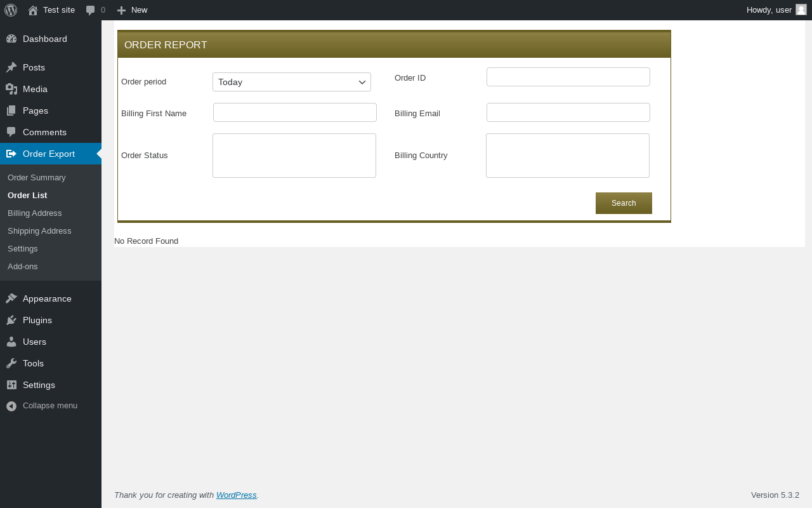Open Pages menu item
812x508 pixels.
[36, 110]
